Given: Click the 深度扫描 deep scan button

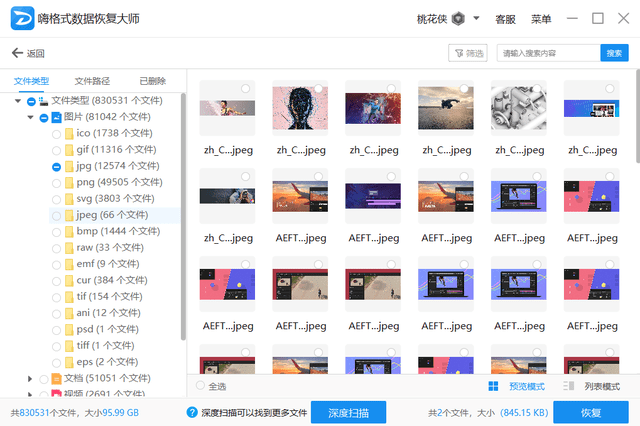Looking at the screenshot, I should click(348, 413).
